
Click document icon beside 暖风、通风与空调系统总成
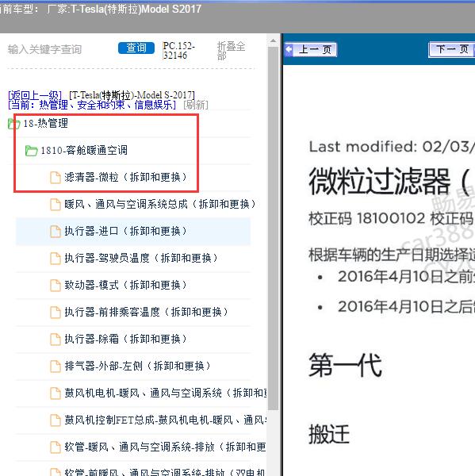[56, 205]
